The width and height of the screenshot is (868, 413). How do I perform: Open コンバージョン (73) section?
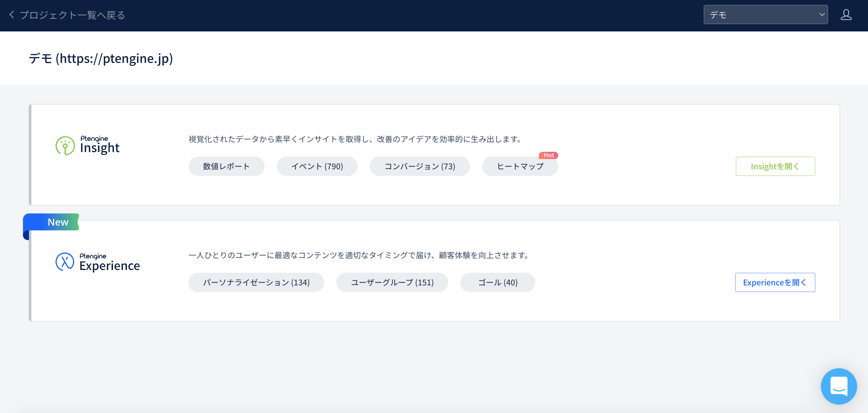(420, 166)
